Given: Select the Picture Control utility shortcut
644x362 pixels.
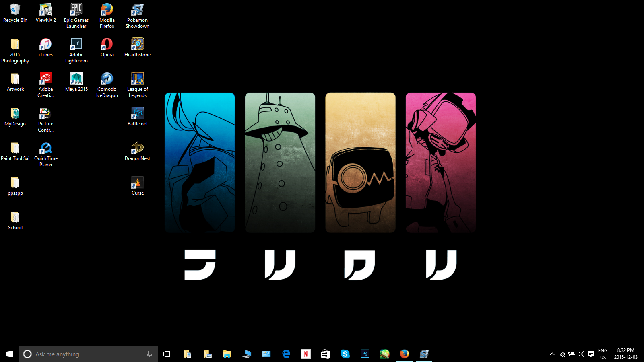Looking at the screenshot, I should [45, 119].
